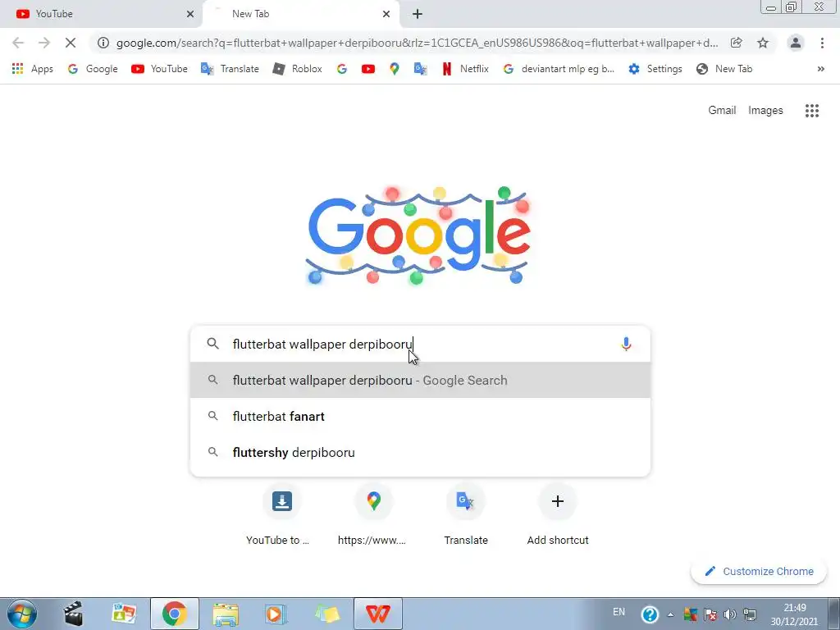The width and height of the screenshot is (840, 630).
Task: Share this page icon in address bar
Action: 736,43
